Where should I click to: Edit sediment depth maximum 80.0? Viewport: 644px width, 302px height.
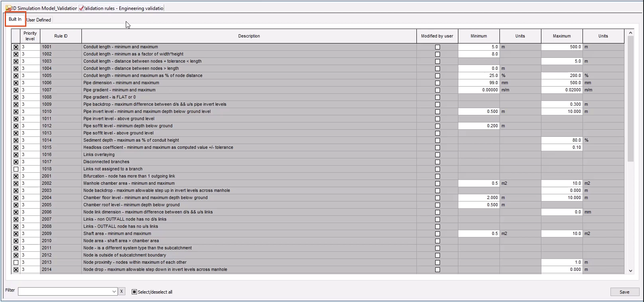point(562,140)
